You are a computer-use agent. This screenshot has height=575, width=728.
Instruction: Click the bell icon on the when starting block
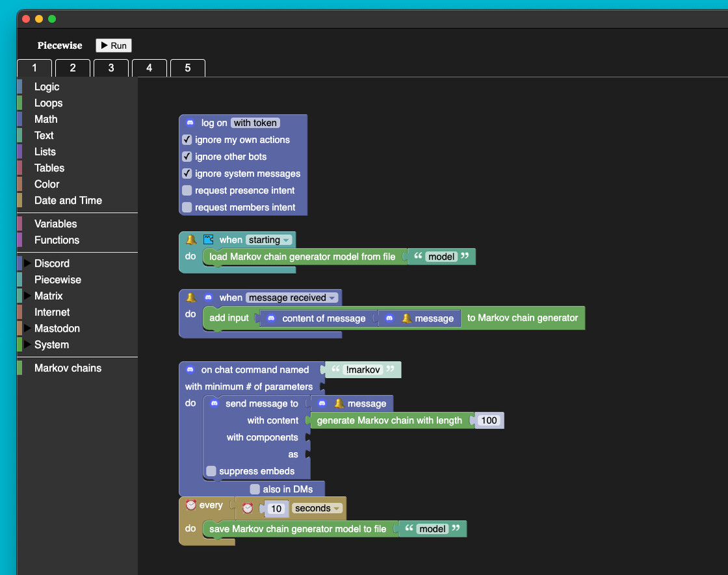(189, 239)
